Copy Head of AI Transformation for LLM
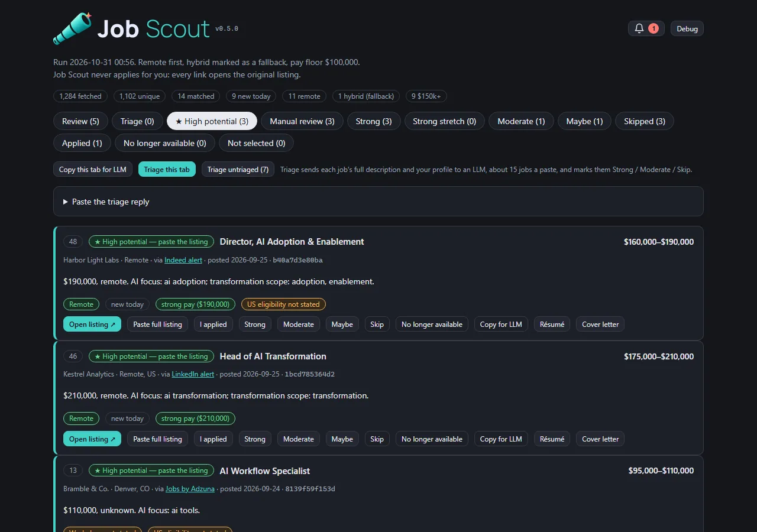Image resolution: width=757 pixels, height=532 pixels. (501, 439)
